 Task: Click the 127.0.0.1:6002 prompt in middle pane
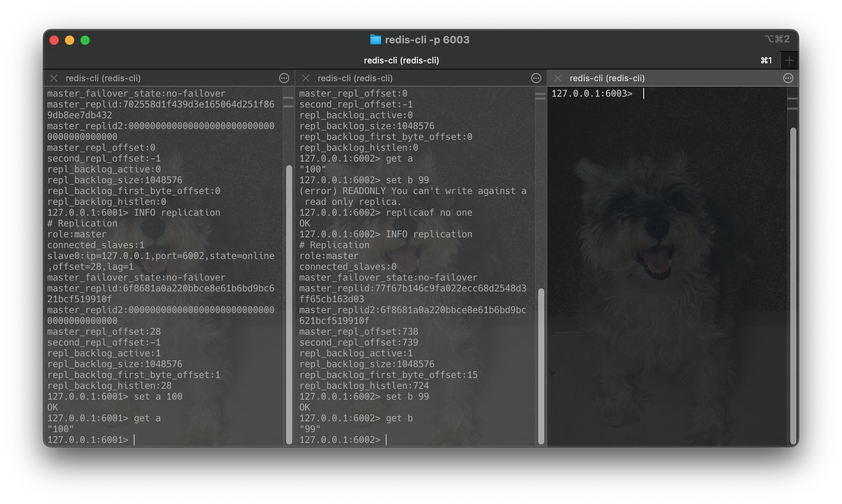[340, 439]
